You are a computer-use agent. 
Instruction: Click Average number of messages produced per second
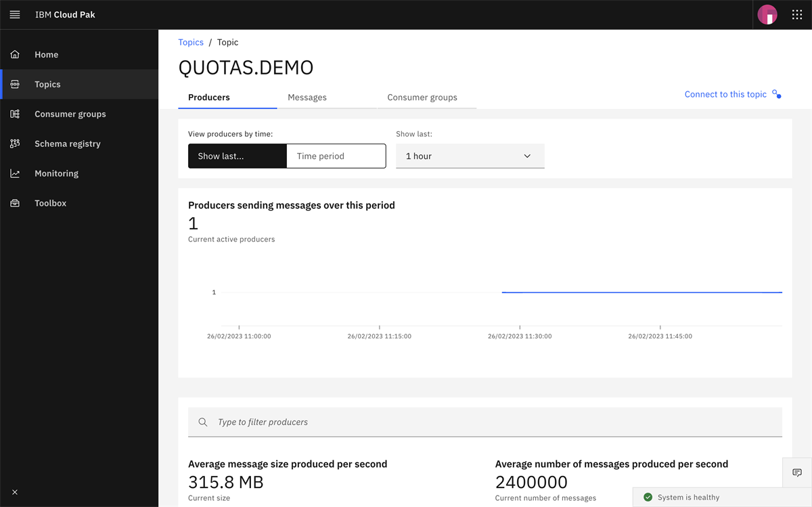click(612, 464)
